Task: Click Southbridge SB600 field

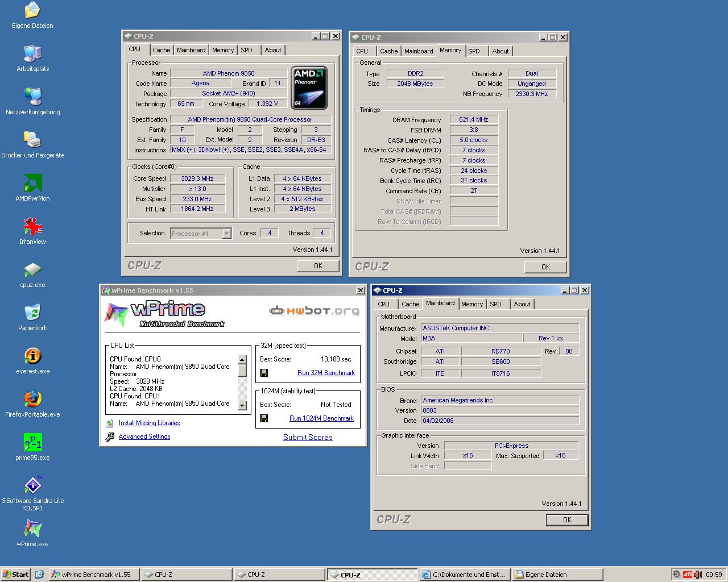Action: (x=500, y=361)
